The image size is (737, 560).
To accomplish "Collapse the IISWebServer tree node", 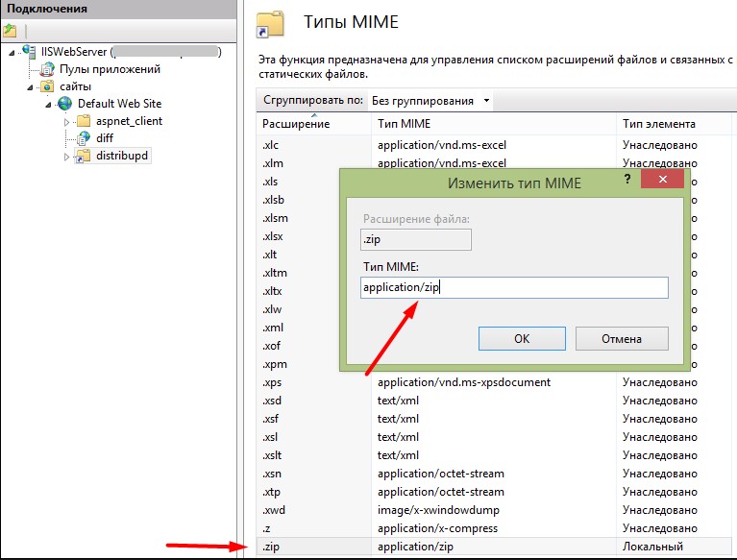I will point(12,52).
